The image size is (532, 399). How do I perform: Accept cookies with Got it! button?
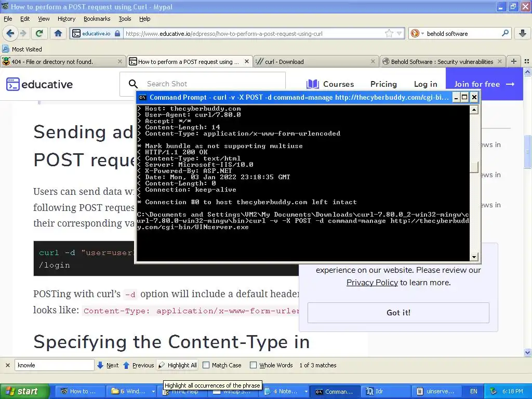[398, 312]
